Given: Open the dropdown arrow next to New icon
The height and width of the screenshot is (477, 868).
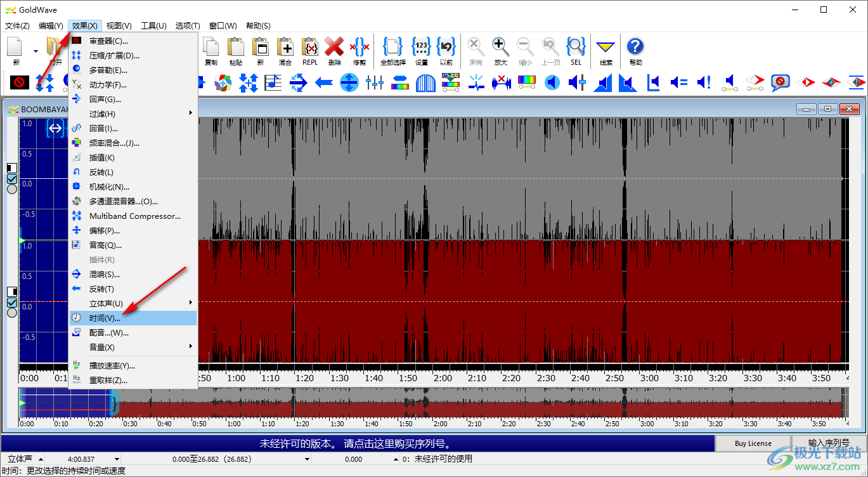Looking at the screenshot, I should point(36,51).
